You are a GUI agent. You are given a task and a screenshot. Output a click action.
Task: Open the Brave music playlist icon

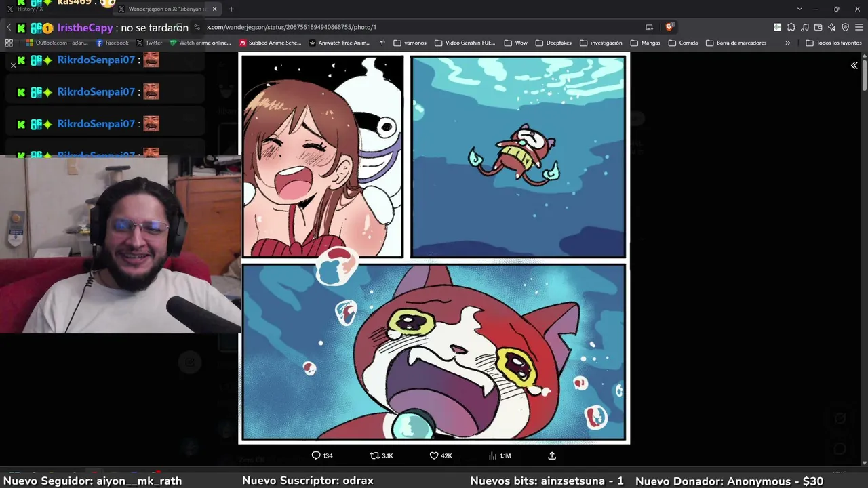804,27
